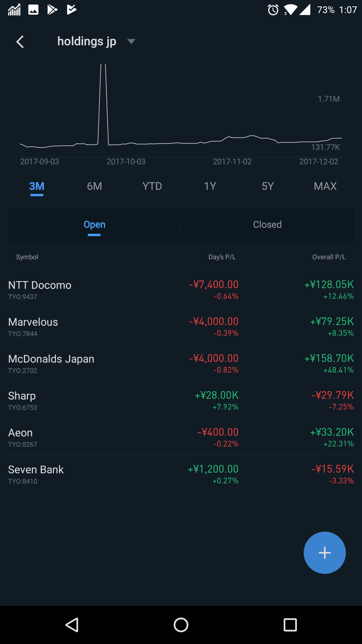
Task: Sort by Overall P/L column header
Action: tap(329, 257)
